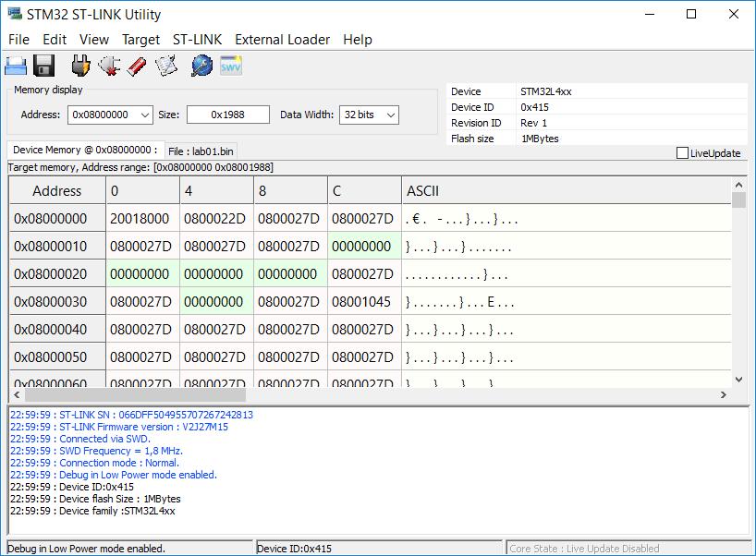
Task: Click the column 4 header
Action: [216, 191]
